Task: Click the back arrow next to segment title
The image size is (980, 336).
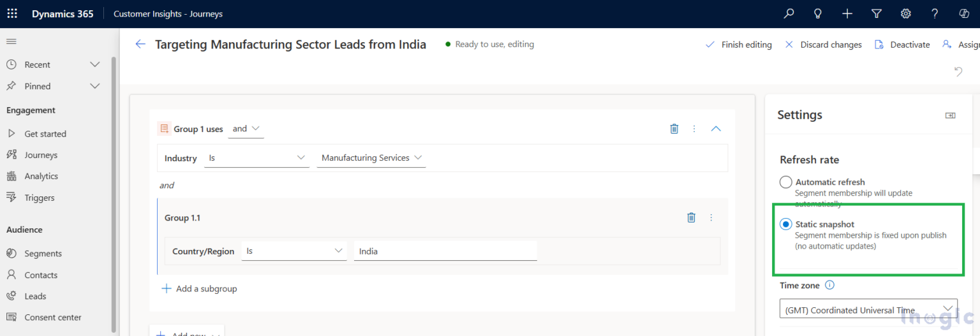Action: click(140, 44)
